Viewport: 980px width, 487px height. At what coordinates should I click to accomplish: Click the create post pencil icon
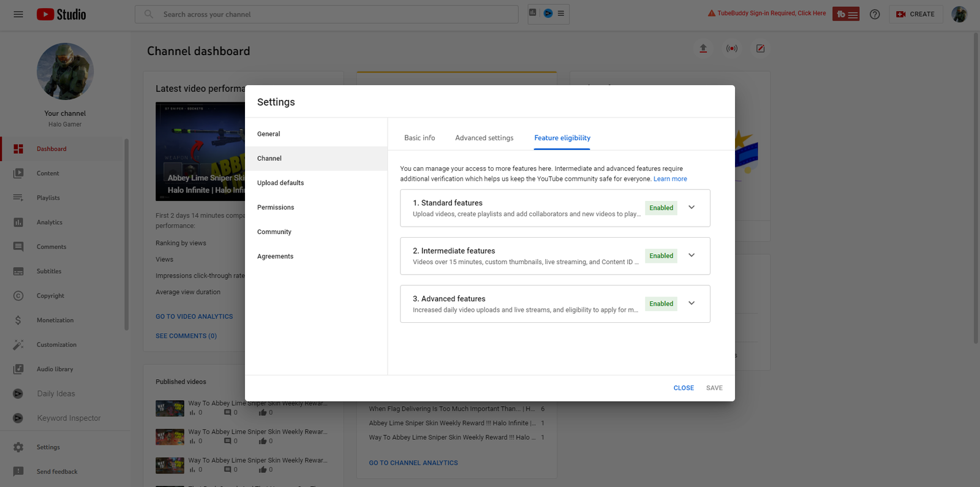[x=760, y=48]
